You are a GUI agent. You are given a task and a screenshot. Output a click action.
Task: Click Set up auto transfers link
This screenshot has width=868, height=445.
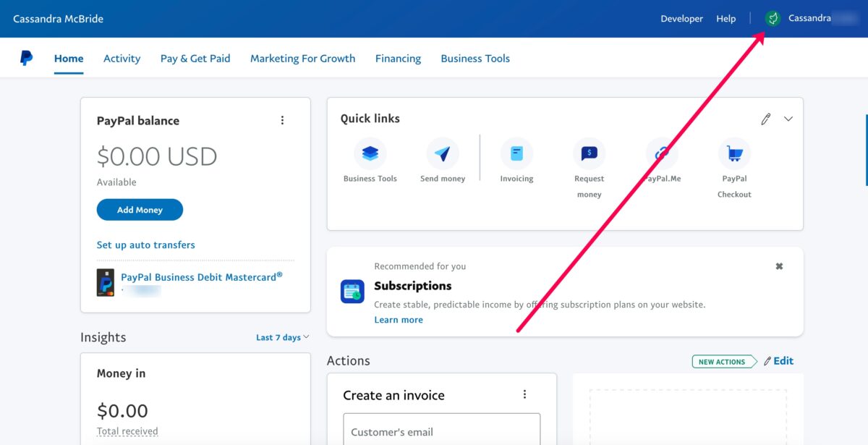pos(146,245)
